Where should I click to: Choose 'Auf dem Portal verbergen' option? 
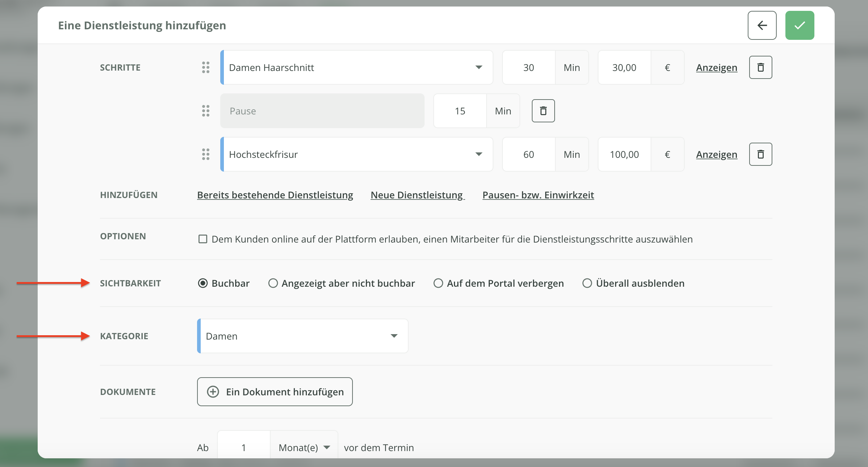438,283
